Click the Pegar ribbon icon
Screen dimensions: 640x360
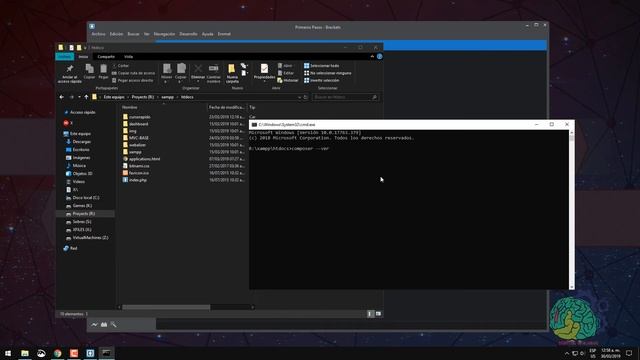click(103, 71)
